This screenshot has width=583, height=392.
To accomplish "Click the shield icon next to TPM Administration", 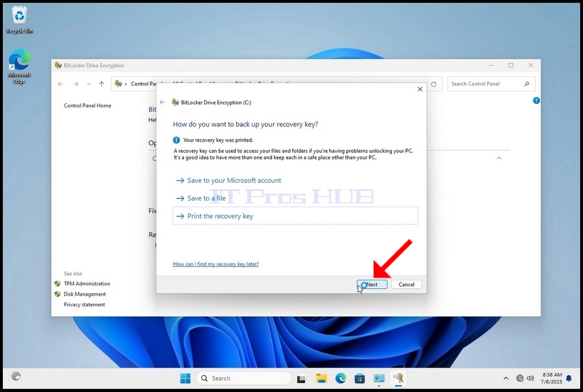I will click(x=57, y=284).
